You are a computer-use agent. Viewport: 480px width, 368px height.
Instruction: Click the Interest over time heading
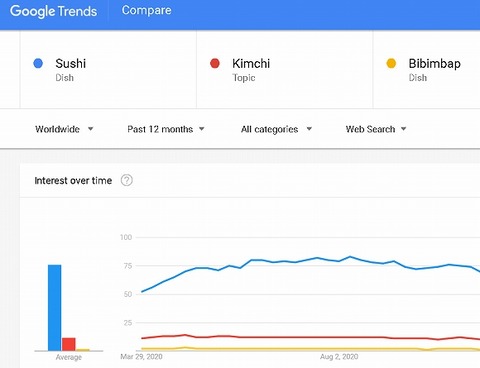[73, 181]
